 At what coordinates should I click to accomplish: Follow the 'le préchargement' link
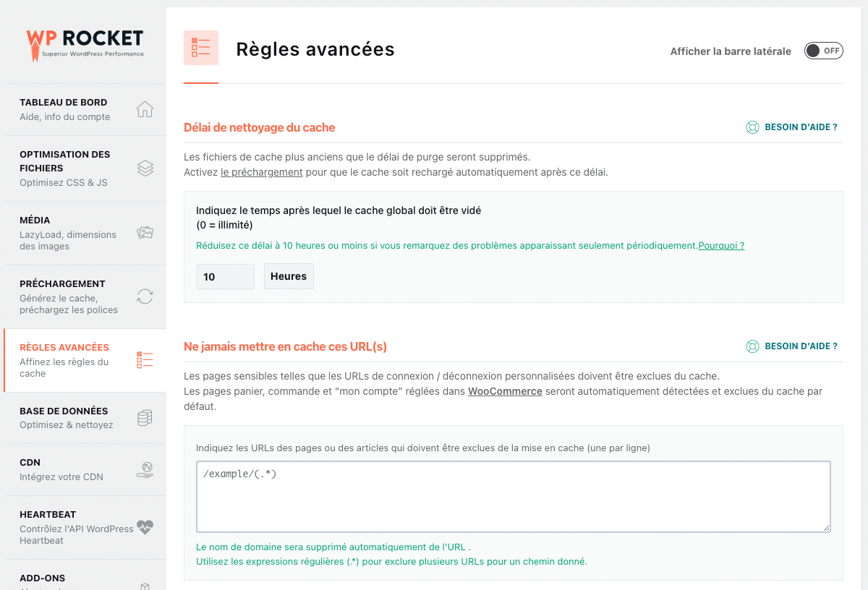point(262,172)
